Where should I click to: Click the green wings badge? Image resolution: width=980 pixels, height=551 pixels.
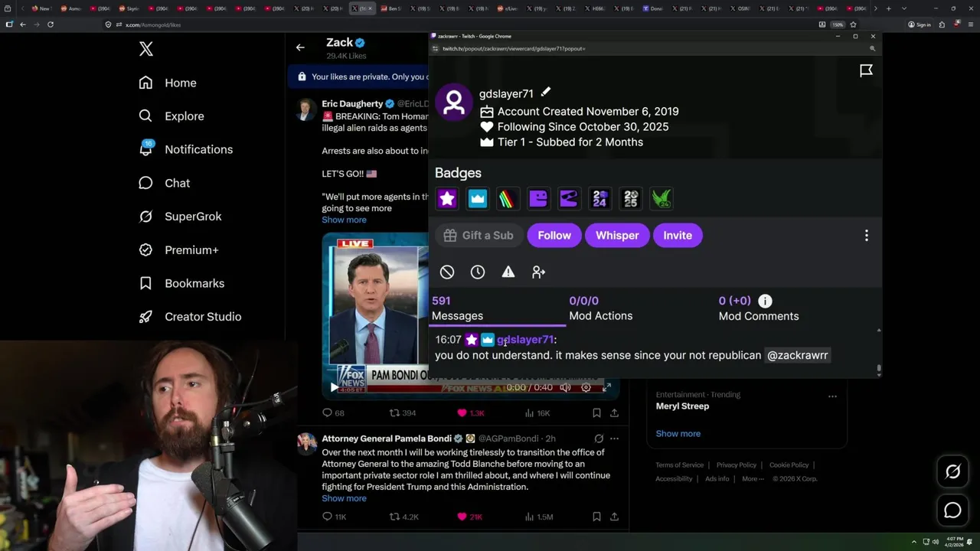tap(661, 199)
